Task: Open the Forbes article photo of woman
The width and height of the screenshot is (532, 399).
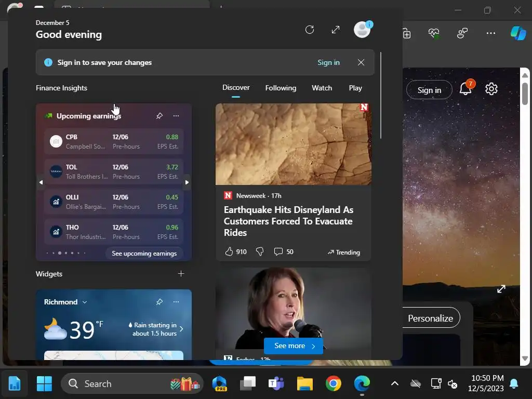Action: 294,309
